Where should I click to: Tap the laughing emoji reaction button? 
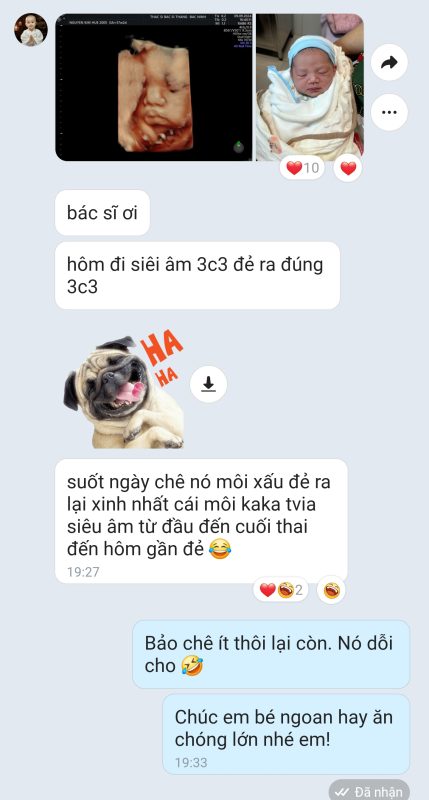(x=331, y=590)
